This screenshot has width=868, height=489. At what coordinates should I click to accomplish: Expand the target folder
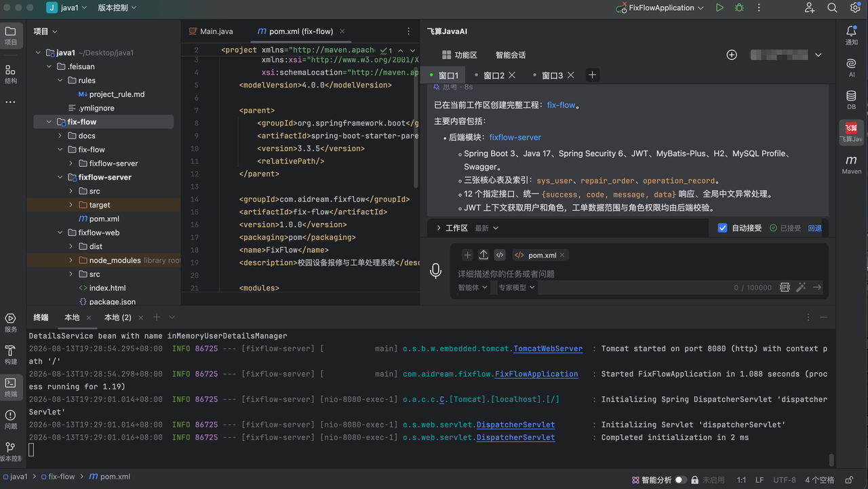pos(71,205)
